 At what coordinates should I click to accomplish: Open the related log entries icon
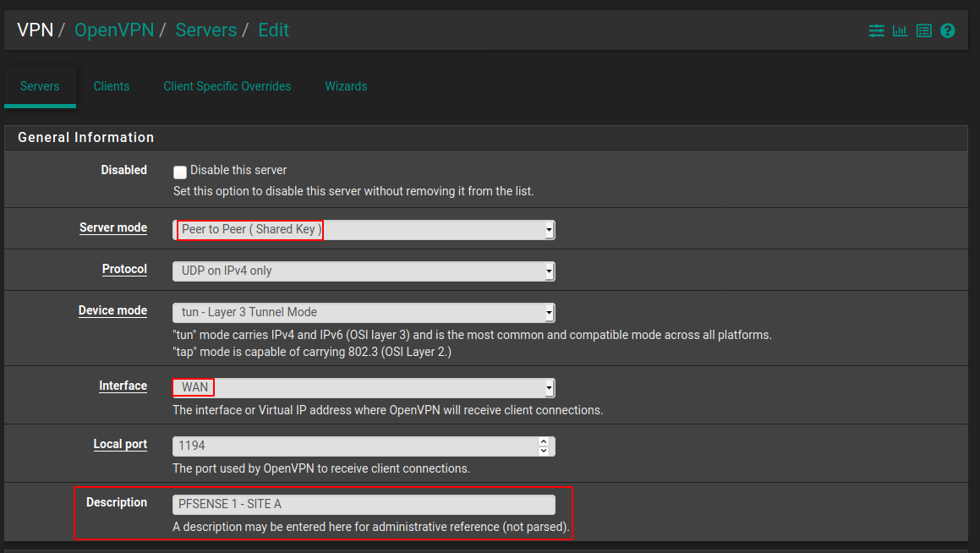pyautogui.click(x=923, y=30)
